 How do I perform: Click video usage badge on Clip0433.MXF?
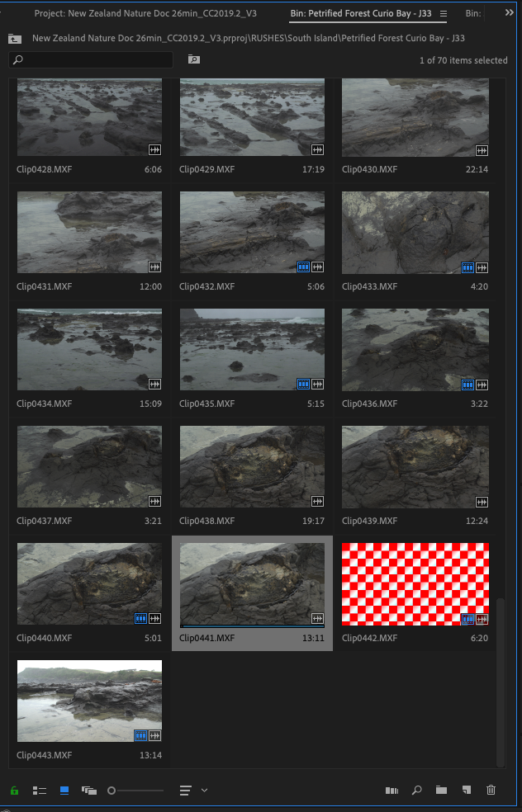(x=467, y=267)
